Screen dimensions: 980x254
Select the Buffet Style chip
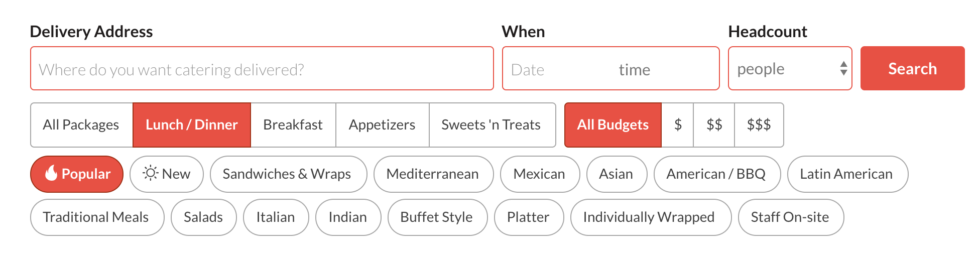coord(437,217)
